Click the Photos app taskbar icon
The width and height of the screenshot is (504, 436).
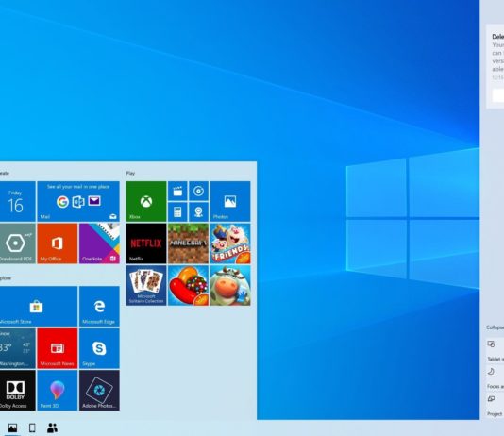tap(12, 428)
